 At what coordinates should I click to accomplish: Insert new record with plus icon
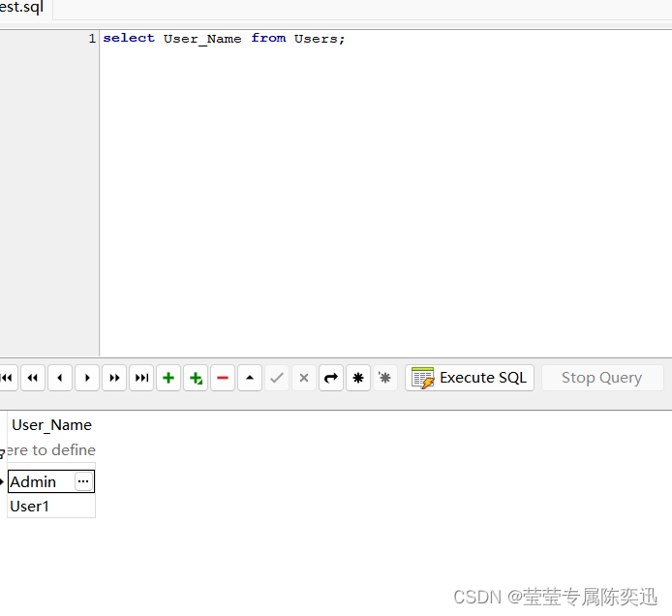point(168,378)
